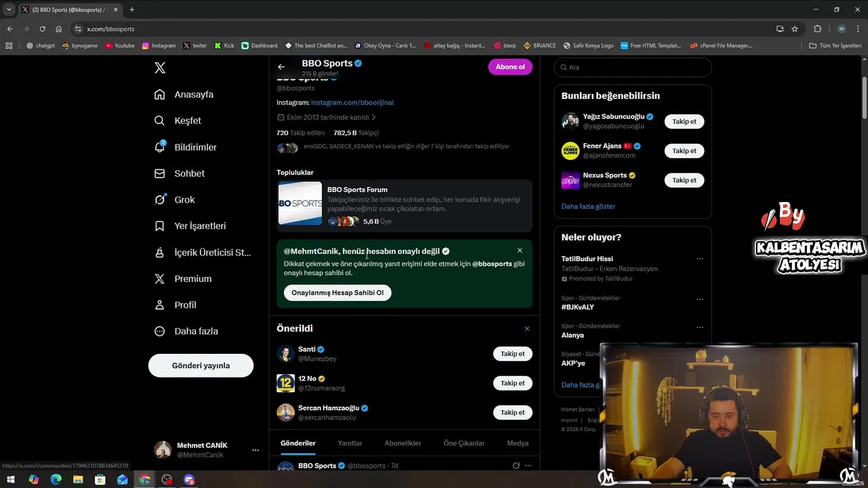Viewport: 868px width, 488px height.
Task: Switch to Abonelikler tab
Action: [x=403, y=443]
